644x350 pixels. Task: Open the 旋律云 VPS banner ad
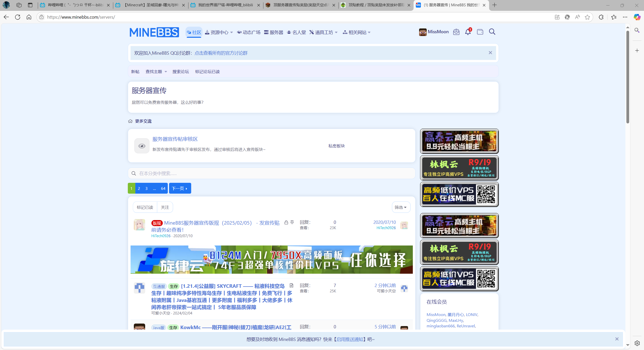tap(272, 260)
